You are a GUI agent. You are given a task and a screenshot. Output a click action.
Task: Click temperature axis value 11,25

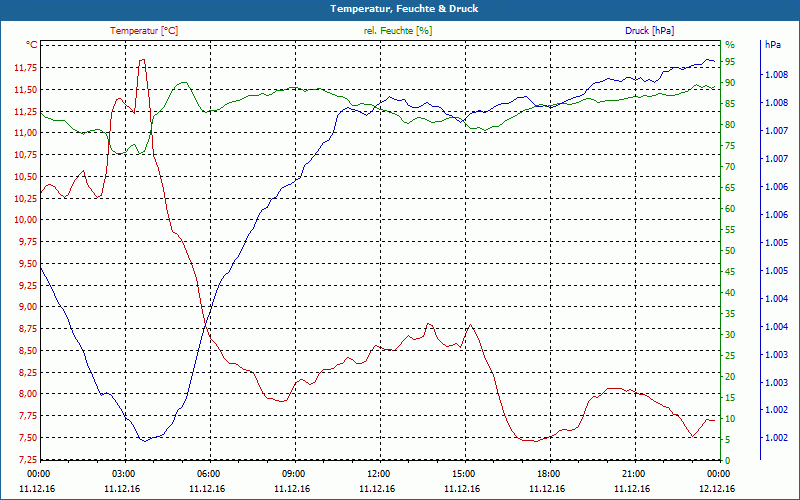(x=26, y=112)
